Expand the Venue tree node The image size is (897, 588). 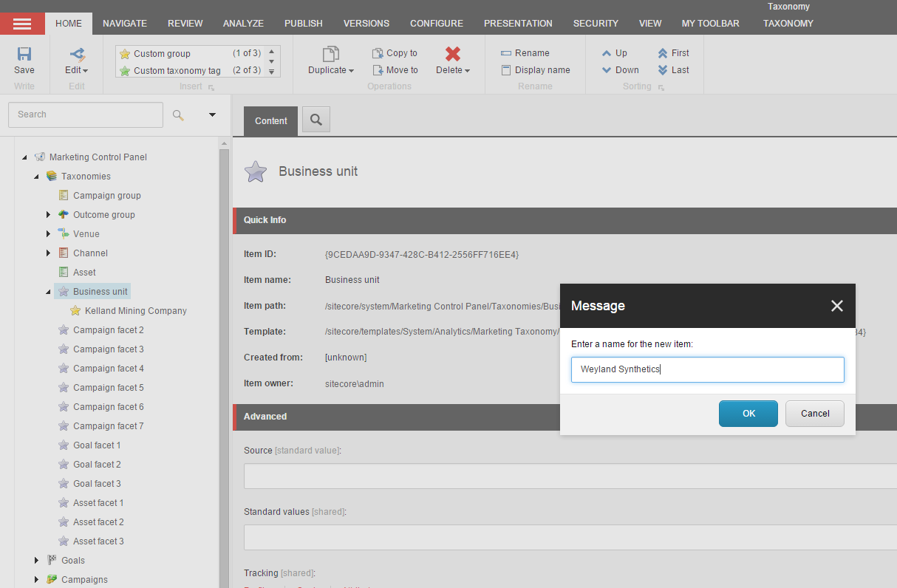[x=48, y=234]
